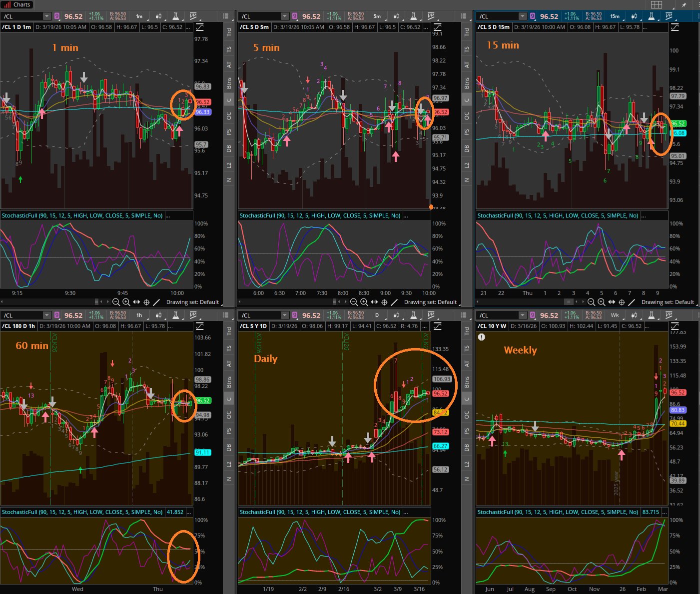Open the chart grid layout icon
This screenshot has width=700, height=594.
coord(657,4)
